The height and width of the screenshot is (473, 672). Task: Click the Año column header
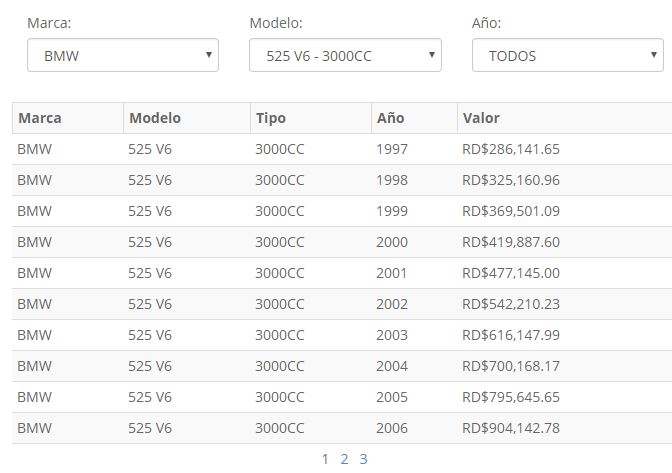click(391, 118)
